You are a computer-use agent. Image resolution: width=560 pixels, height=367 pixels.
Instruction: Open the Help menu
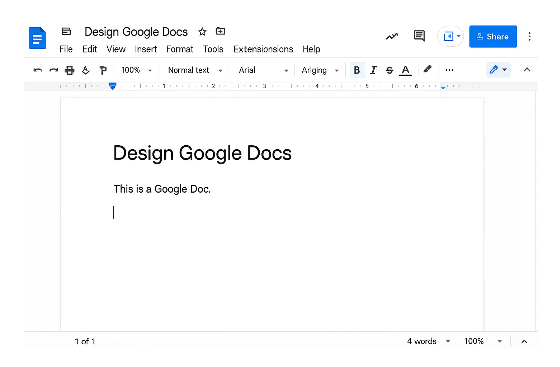coord(311,49)
